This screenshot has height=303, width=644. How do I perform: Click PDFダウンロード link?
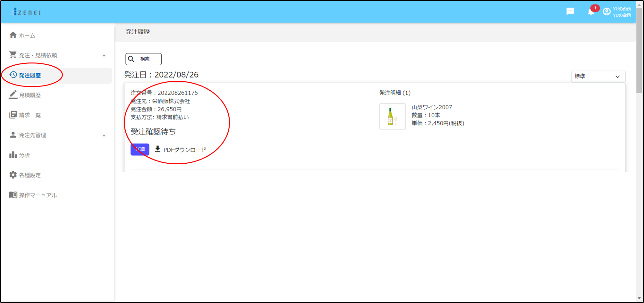click(185, 150)
